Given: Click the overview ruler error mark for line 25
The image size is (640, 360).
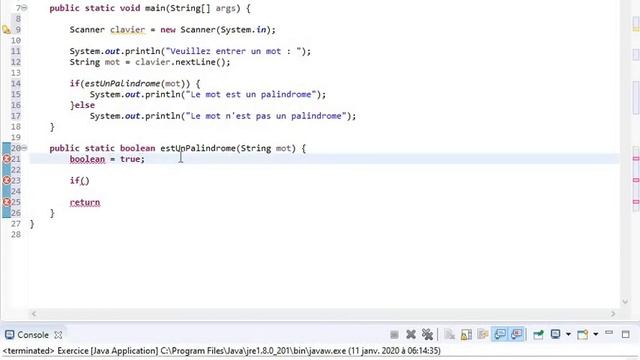Looking at the screenshot, I should [x=636, y=202].
